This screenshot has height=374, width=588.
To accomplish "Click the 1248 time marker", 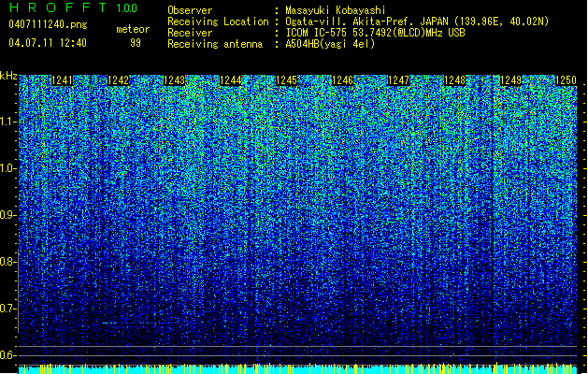I will coord(454,80).
